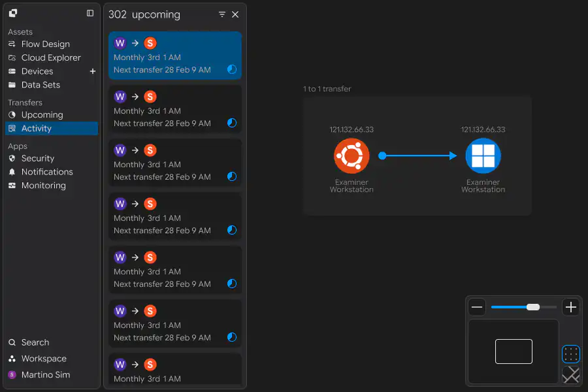Screen dimensions: 588x392
Task: Open the filter icon in the upcoming panel
Action: coord(222,14)
